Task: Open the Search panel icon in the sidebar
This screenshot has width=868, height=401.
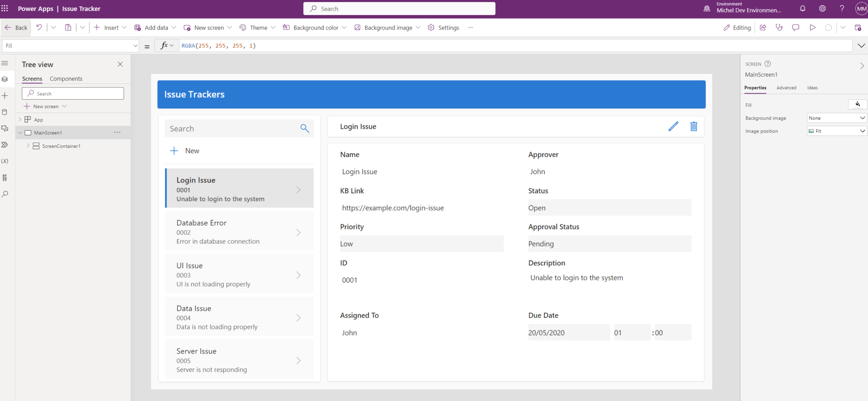Action: coord(5,194)
